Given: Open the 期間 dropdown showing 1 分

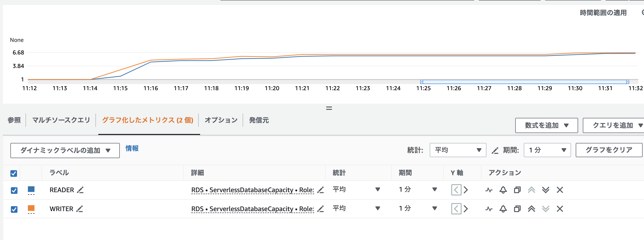Looking at the screenshot, I should pos(547,150).
